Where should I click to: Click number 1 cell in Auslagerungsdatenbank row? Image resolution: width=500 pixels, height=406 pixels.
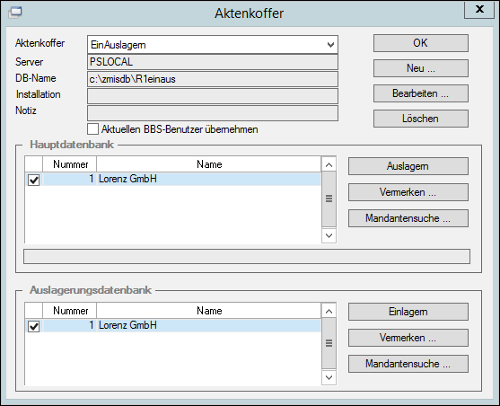point(70,325)
